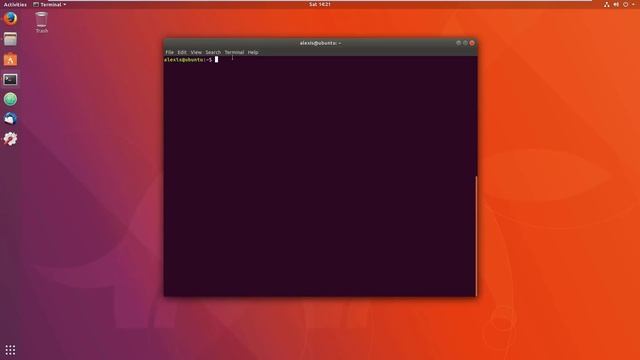This screenshot has height=360, width=640.
Task: Open the network status icon in top bar
Action: pos(607,4)
